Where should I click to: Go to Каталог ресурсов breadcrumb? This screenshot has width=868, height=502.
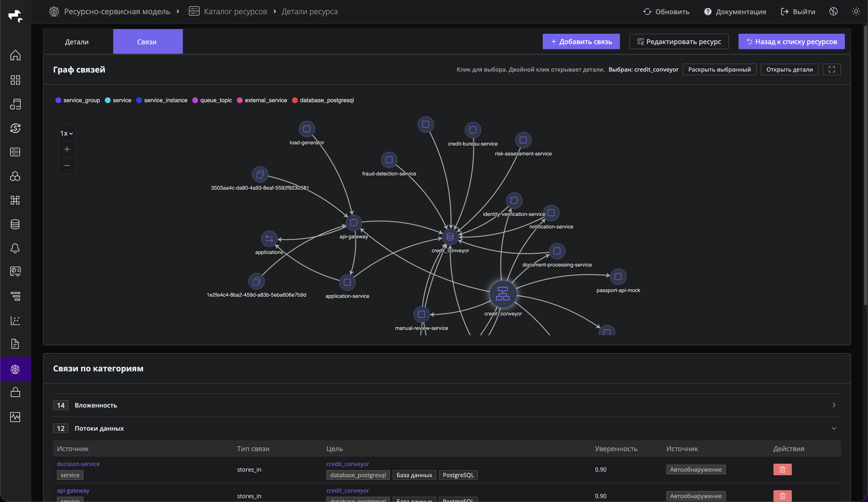(x=235, y=12)
